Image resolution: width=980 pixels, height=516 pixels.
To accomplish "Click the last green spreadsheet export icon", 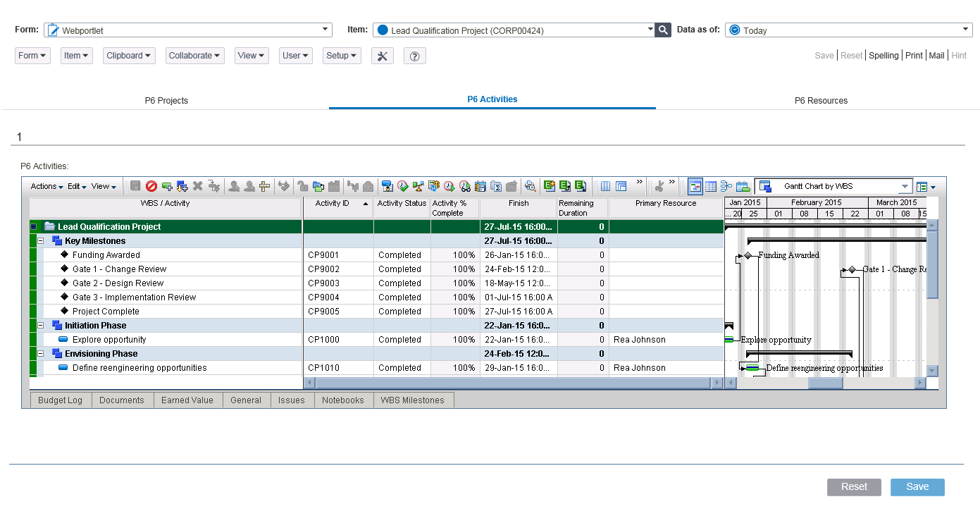I will [581, 186].
